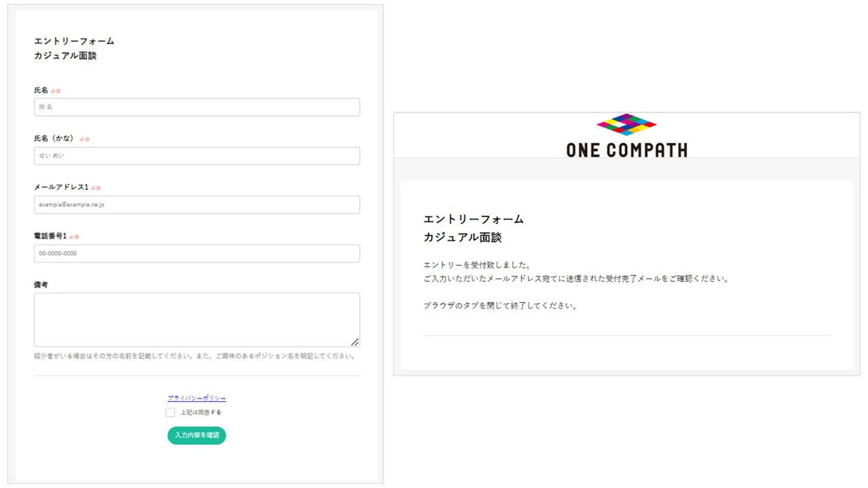Click the 上記に同意する label text
This screenshot has width=868, height=488.
(201, 413)
